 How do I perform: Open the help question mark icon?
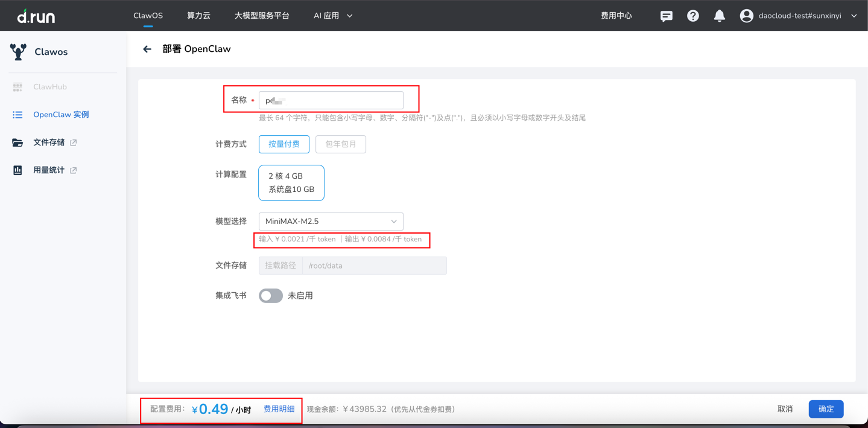point(692,16)
